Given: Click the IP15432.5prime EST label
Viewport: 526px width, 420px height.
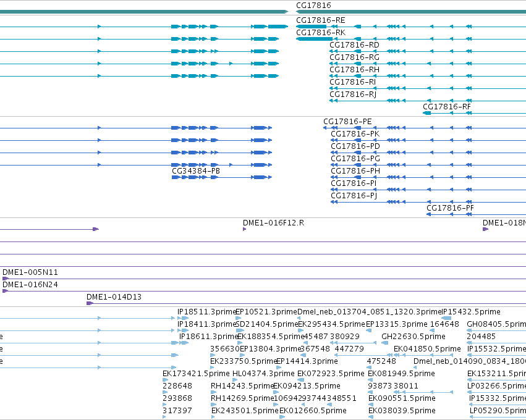Looking at the screenshot, I should tap(472, 312).
